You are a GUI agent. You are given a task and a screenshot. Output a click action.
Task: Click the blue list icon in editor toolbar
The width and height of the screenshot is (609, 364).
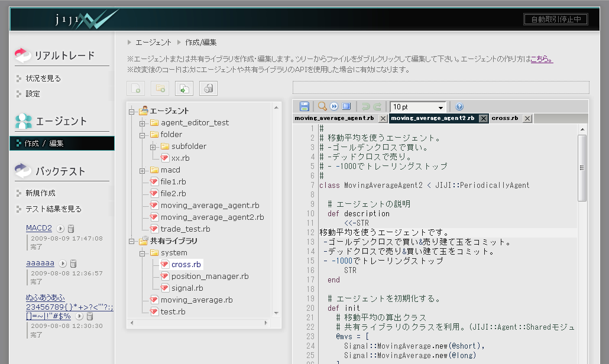346,106
